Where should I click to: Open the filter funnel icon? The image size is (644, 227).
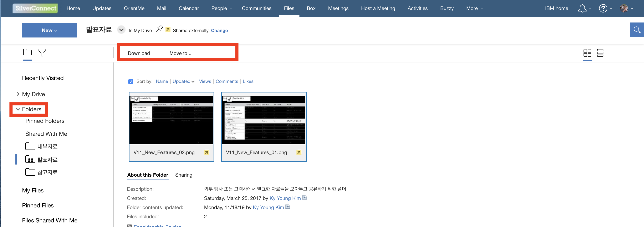(42, 52)
